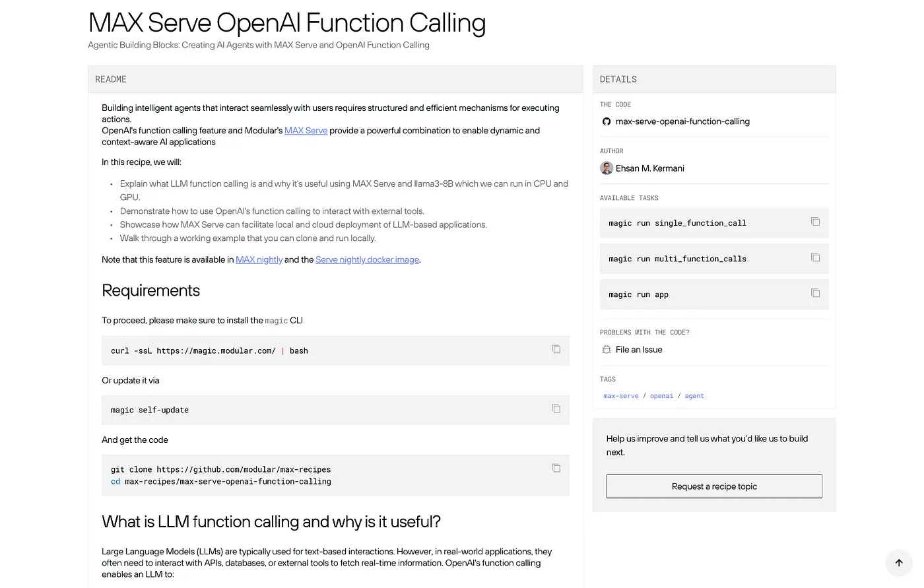Click author name Ehsan M. Kermani
Image resolution: width=924 pixels, height=588 pixels.
click(x=650, y=168)
